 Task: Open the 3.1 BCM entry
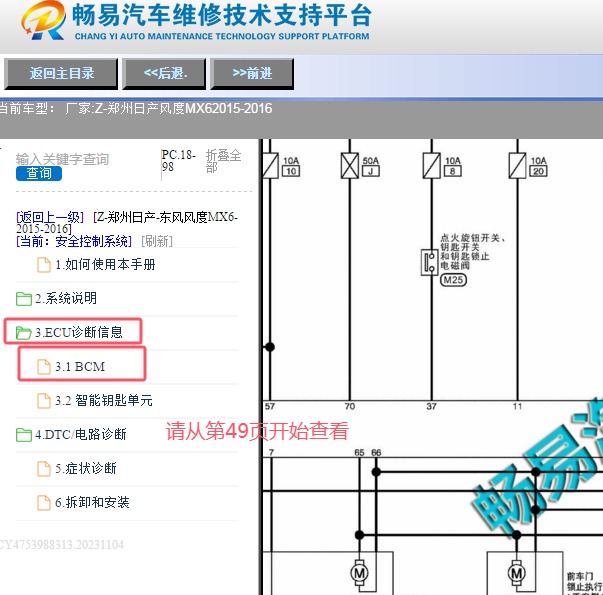[80, 367]
